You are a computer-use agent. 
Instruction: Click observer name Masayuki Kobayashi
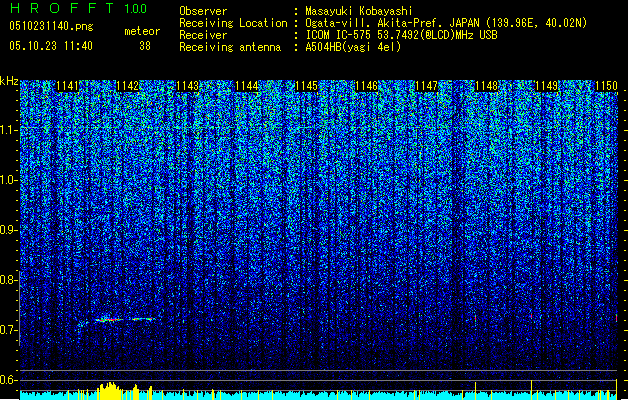(359, 11)
